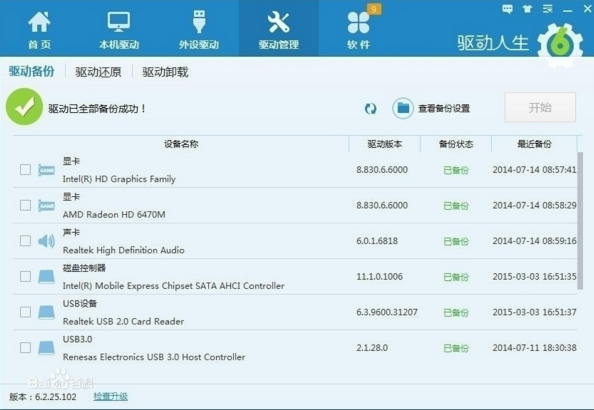This screenshot has width=594, height=410.
Task: Click the software badge showing 9
Action: [x=374, y=9]
